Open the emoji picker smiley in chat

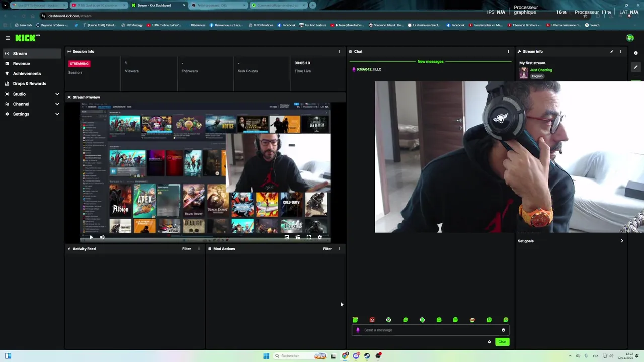point(503,330)
